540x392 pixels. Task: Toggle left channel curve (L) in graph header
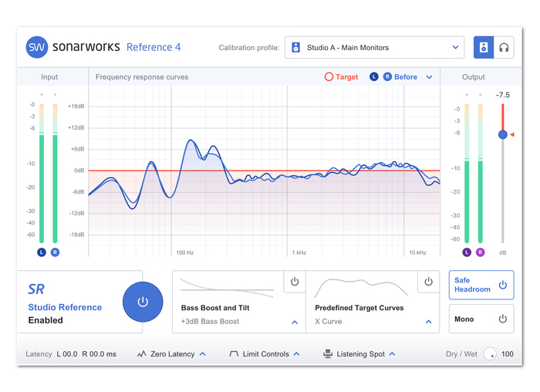pyautogui.click(x=374, y=76)
